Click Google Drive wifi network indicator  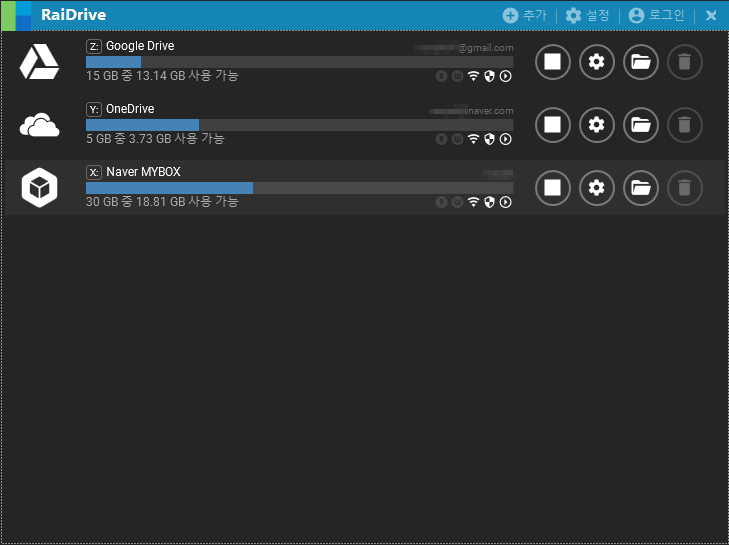point(473,76)
